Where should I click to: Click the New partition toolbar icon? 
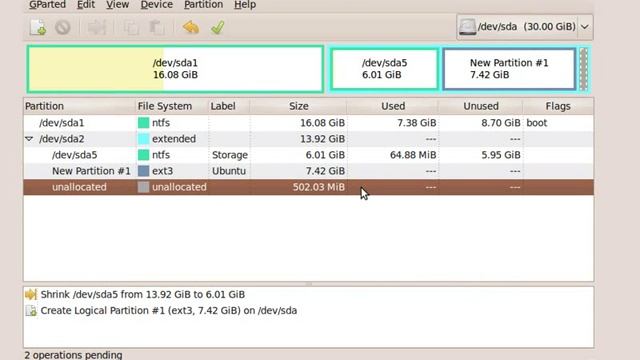point(38,27)
